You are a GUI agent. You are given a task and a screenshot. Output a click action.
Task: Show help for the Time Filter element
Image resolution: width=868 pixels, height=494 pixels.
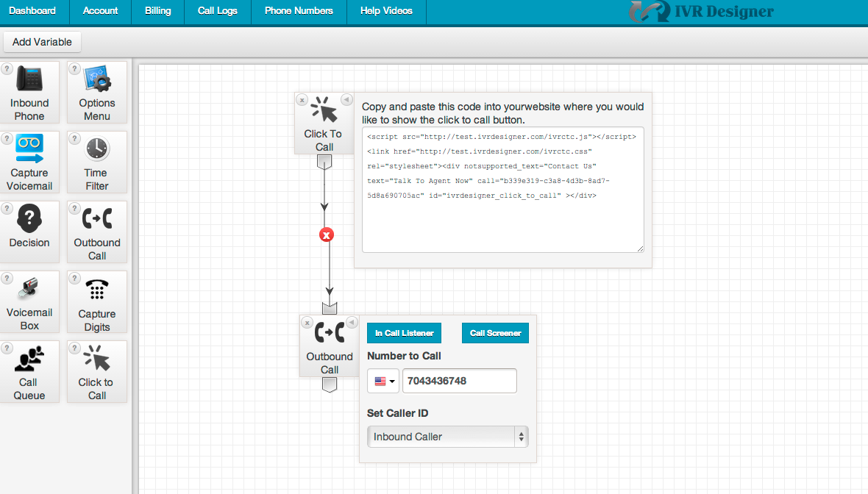[x=74, y=138]
